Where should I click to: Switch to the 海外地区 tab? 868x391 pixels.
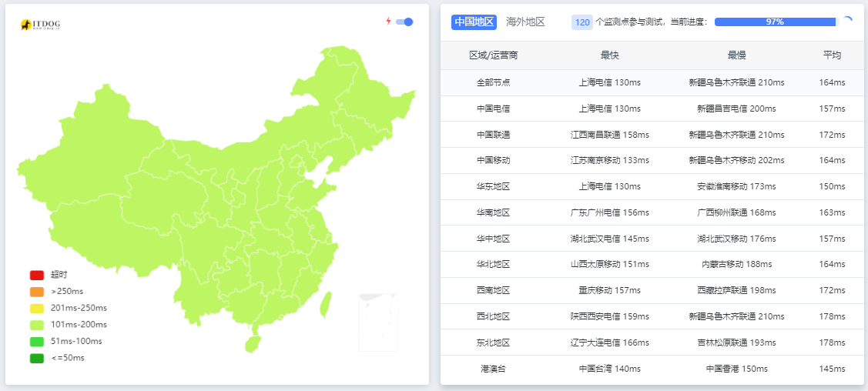tap(525, 22)
